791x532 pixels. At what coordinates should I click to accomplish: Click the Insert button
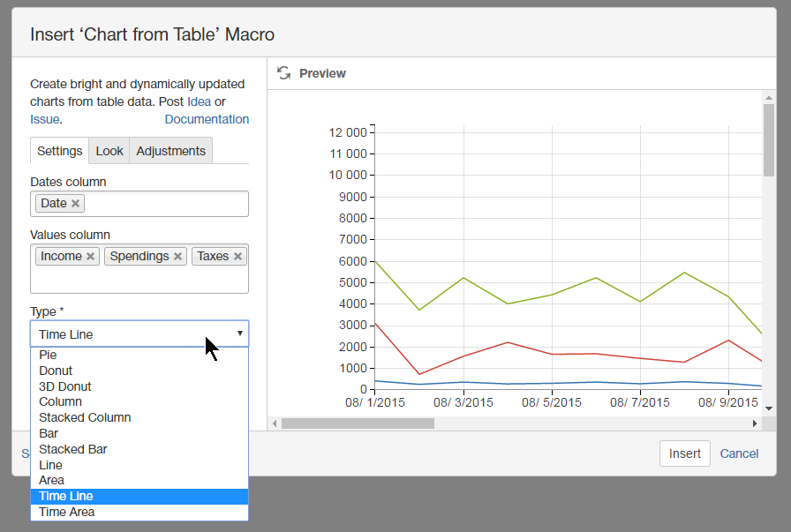(685, 453)
